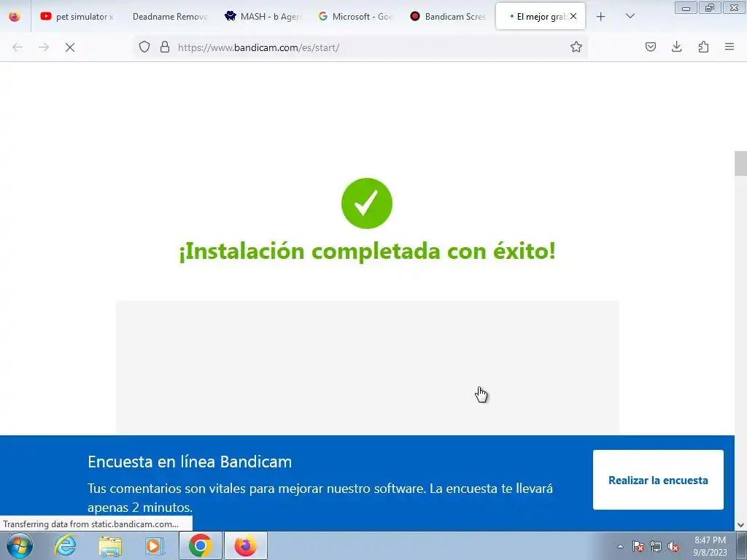
Task: Open the Windows Start orb
Action: click(x=20, y=545)
